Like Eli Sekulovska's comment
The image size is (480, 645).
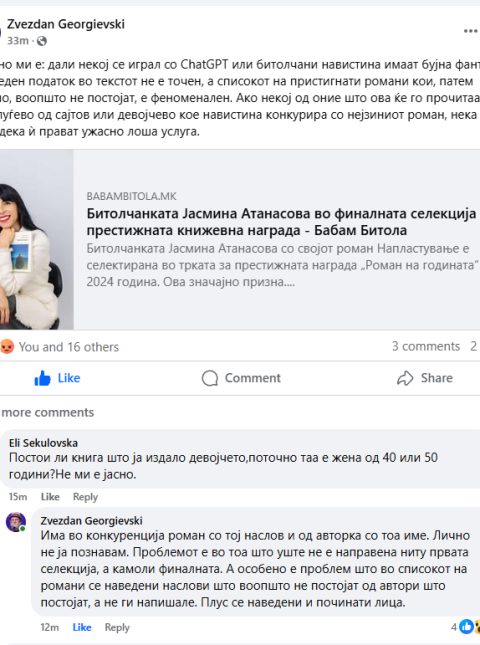50,497
